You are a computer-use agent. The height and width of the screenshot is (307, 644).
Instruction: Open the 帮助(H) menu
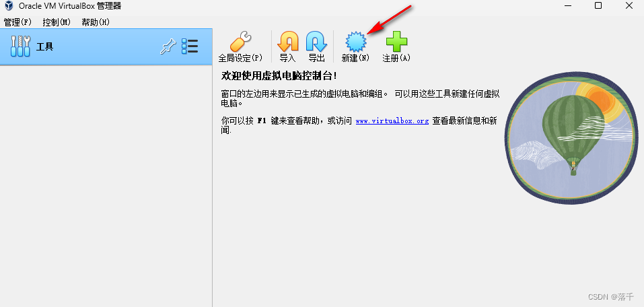tap(96, 22)
